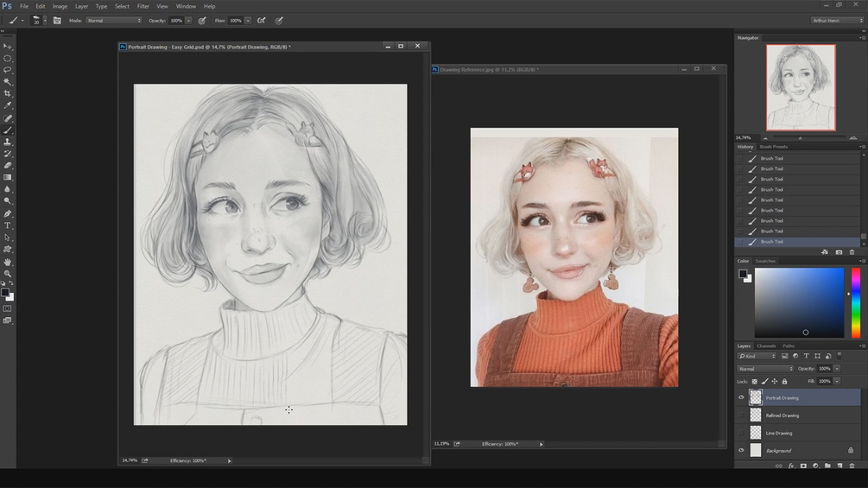Select the Crop tool

click(7, 93)
